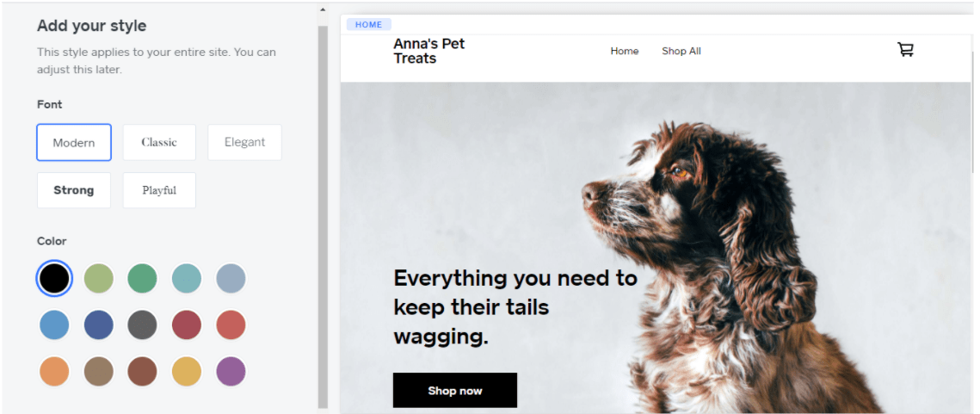The width and height of the screenshot is (980, 414).
Task: Click the hero headline 'Everything you need to'
Action: click(515, 278)
